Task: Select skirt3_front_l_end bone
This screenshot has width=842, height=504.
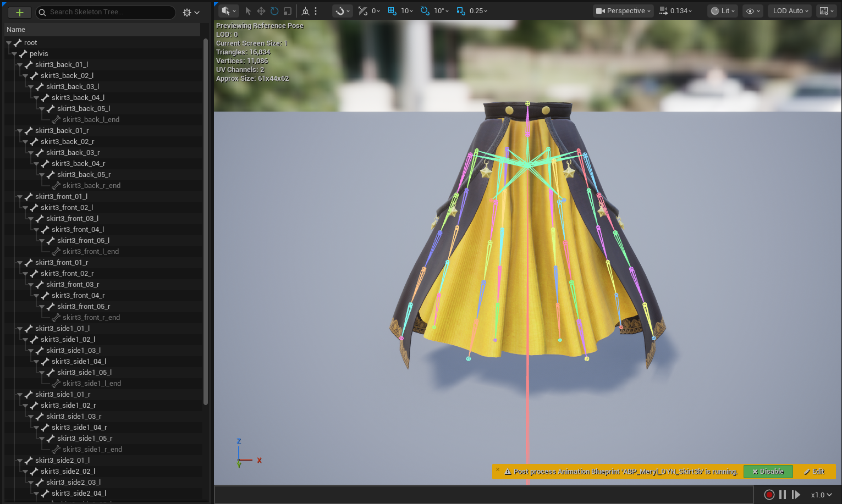Action: (x=91, y=252)
